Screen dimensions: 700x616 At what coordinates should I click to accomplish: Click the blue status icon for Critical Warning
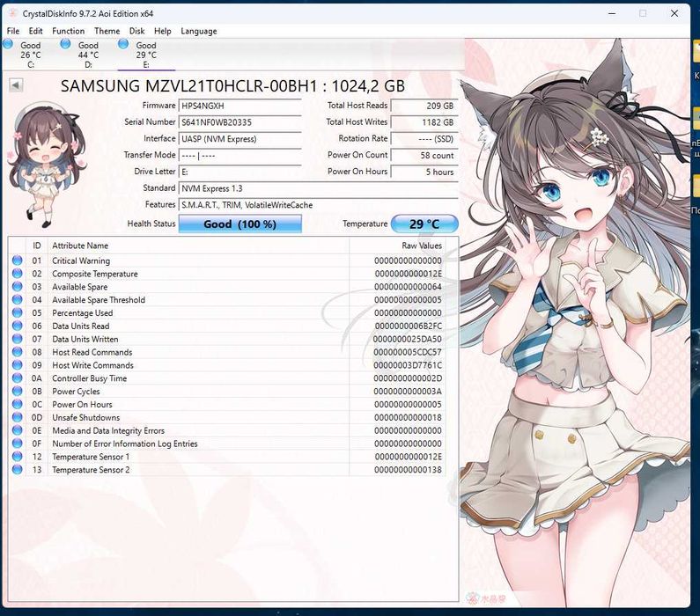tap(18, 260)
